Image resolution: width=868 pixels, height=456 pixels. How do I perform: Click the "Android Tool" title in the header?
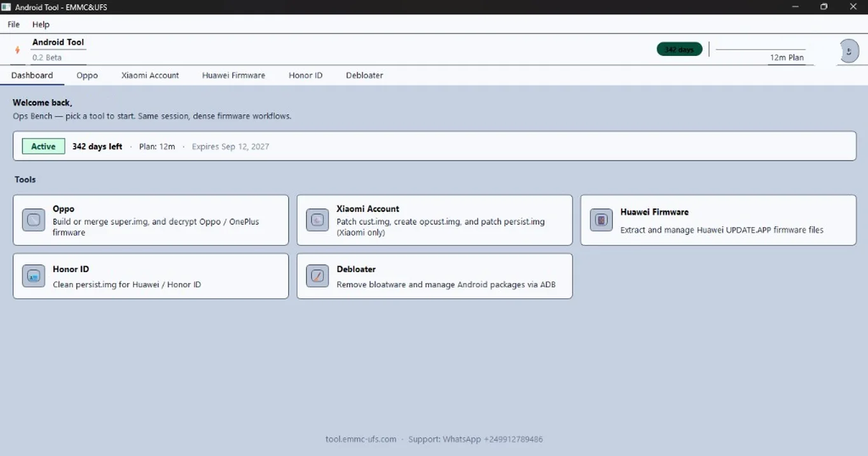[x=58, y=42]
